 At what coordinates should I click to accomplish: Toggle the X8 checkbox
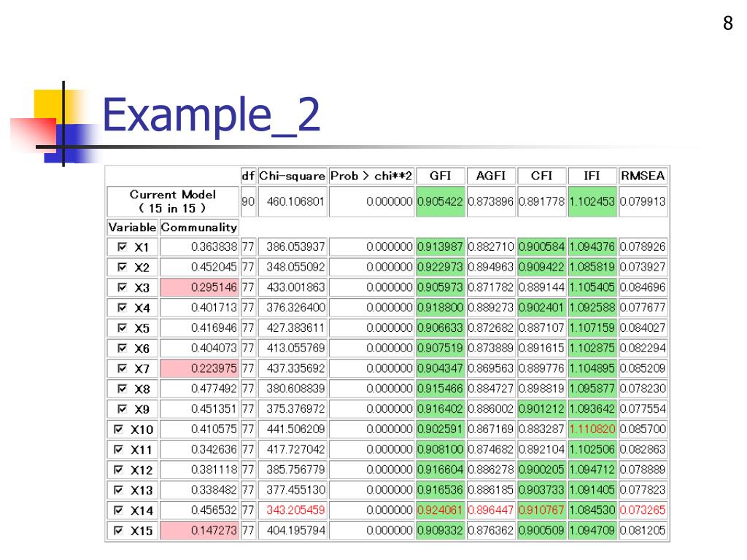point(123,389)
